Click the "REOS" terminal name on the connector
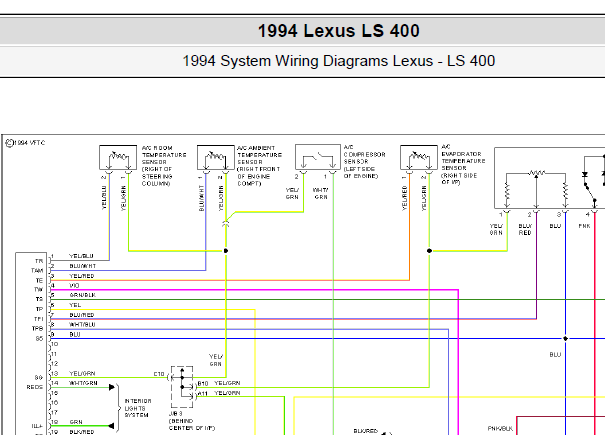 pos(35,387)
